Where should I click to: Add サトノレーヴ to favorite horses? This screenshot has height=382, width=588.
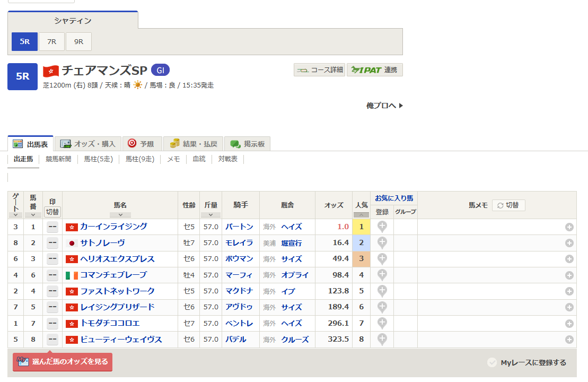(382, 243)
